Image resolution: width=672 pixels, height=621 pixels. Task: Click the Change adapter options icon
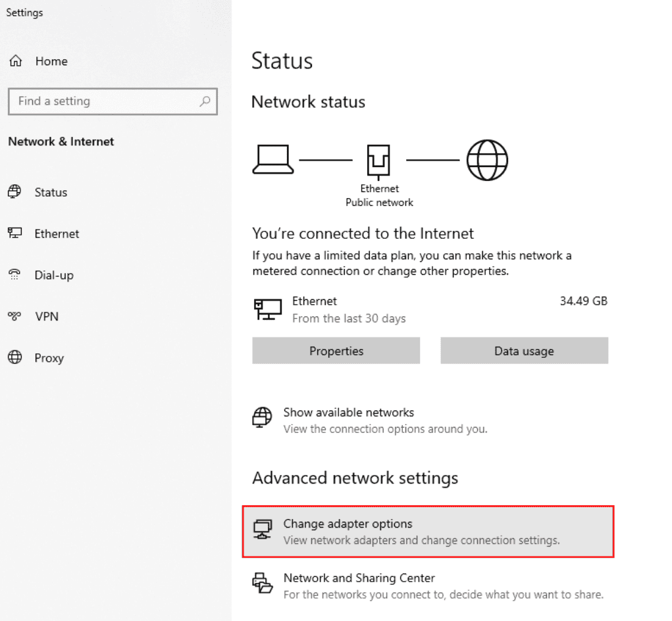point(262,530)
